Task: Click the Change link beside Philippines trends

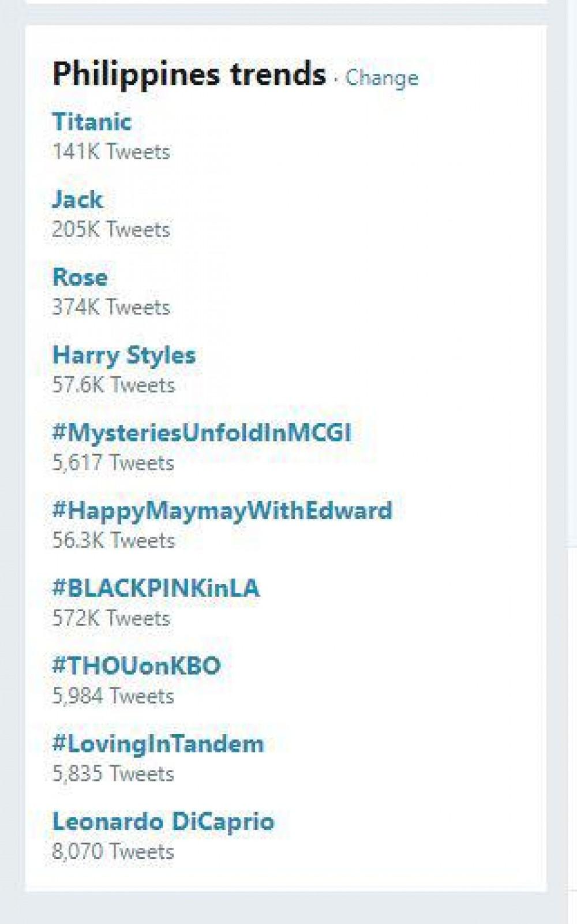Action: coord(381,78)
